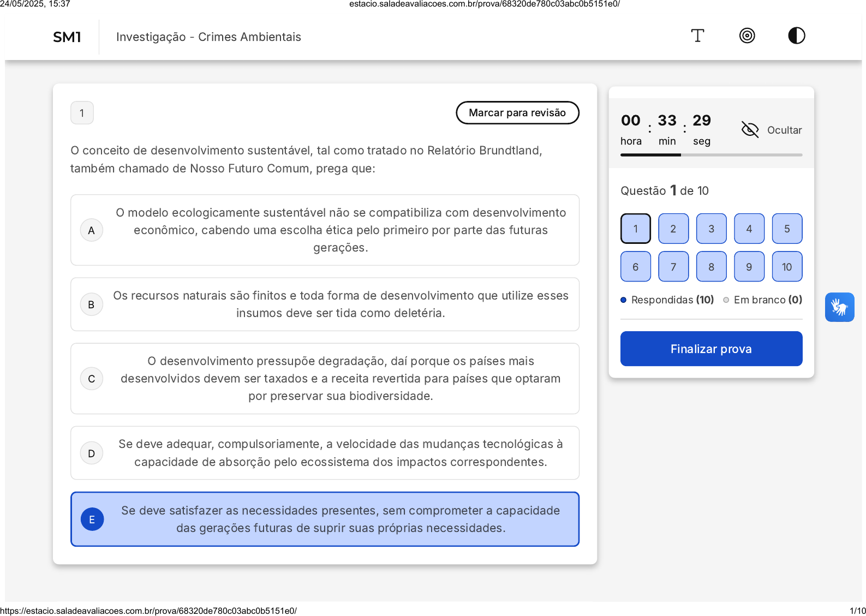Select answer option B circle
Image resolution: width=866 pixels, height=616 pixels.
(92, 304)
